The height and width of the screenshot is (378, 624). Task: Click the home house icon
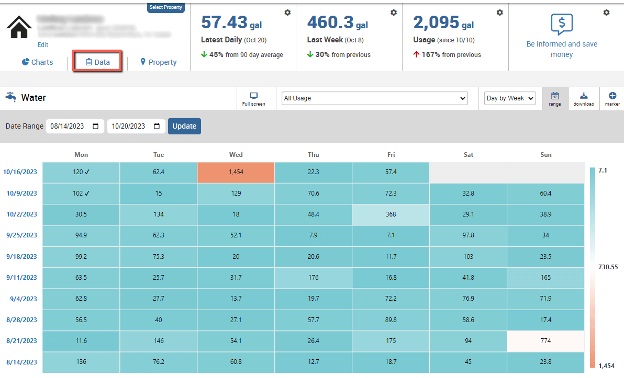tap(19, 27)
